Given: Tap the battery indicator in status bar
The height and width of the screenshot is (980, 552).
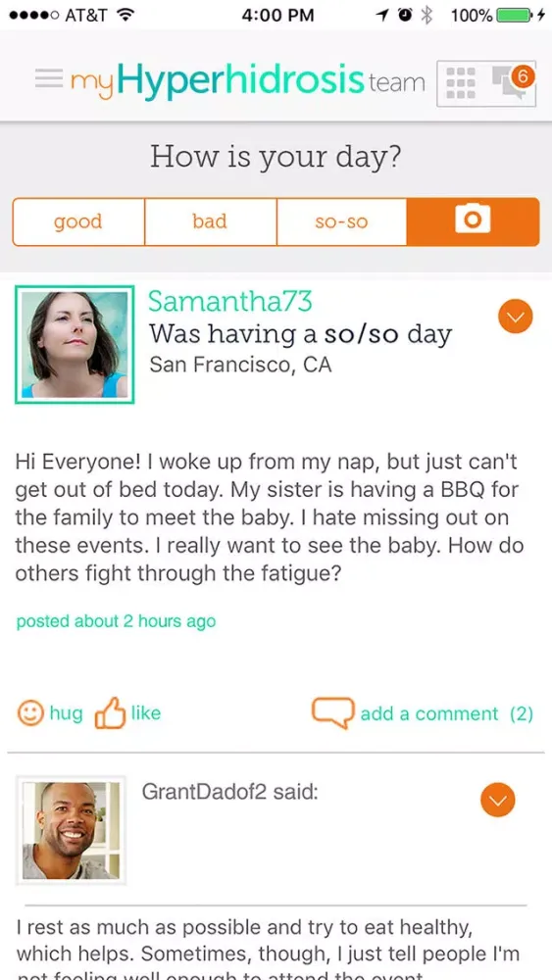Looking at the screenshot, I should click(x=513, y=16).
